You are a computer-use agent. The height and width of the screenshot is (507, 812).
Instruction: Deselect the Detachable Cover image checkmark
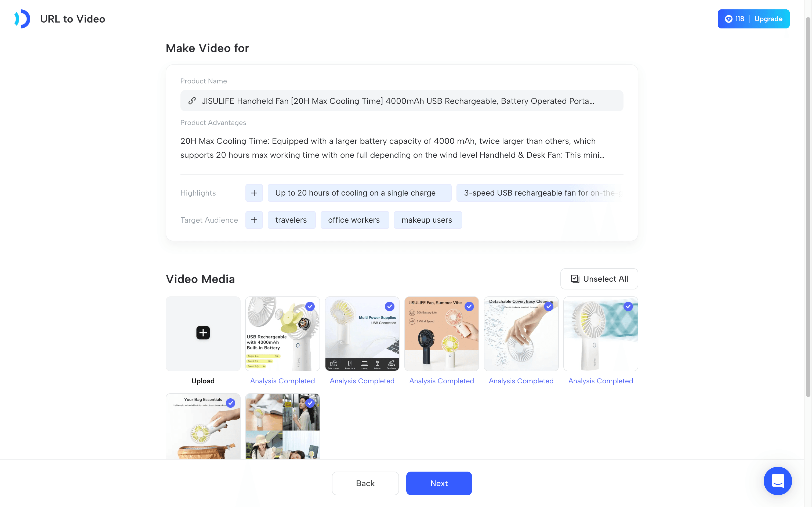549,306
